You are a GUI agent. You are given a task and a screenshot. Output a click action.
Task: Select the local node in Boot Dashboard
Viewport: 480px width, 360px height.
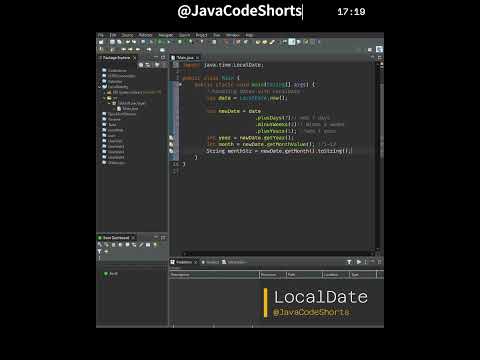111,274
